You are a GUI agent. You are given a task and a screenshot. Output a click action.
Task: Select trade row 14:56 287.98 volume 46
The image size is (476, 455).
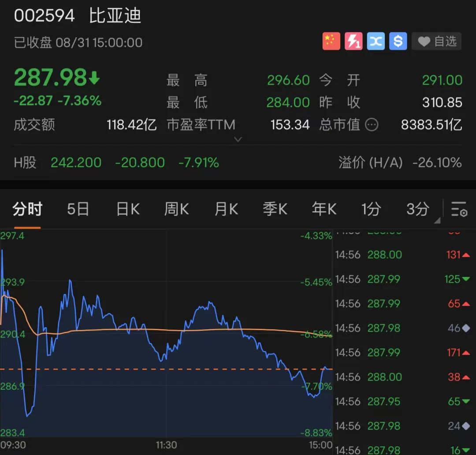point(402,328)
